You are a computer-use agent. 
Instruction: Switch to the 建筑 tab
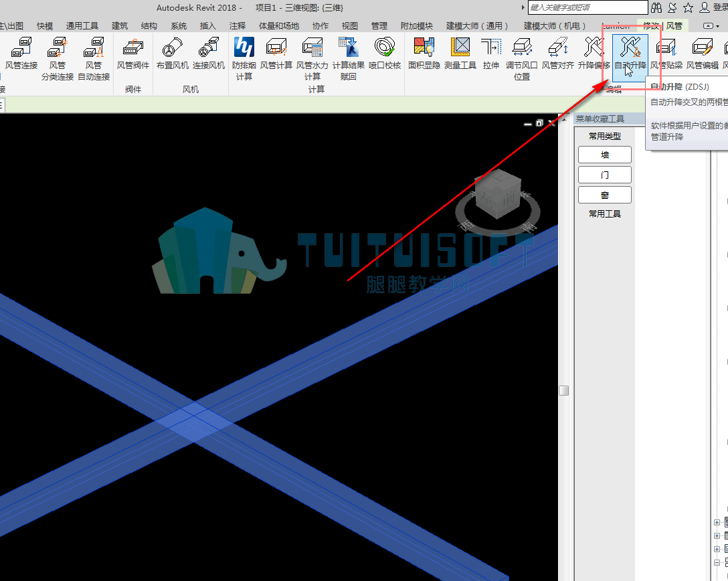(120, 26)
